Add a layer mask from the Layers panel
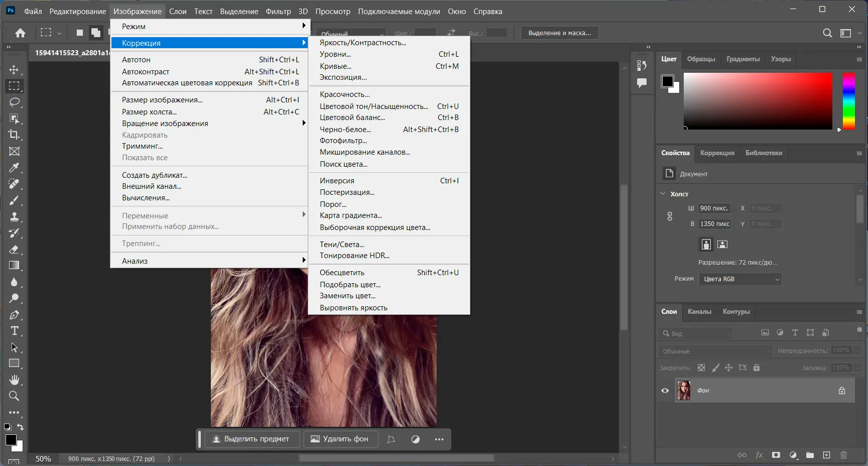 [776, 455]
